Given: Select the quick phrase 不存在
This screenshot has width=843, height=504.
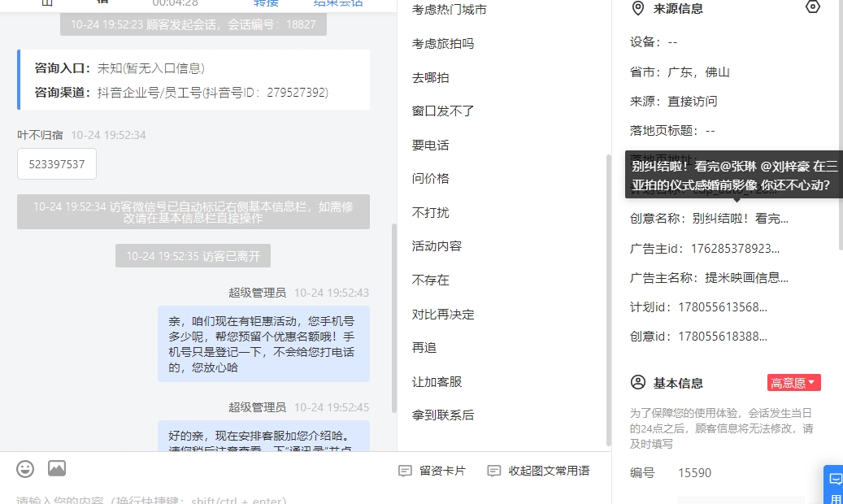Looking at the screenshot, I should point(431,280).
